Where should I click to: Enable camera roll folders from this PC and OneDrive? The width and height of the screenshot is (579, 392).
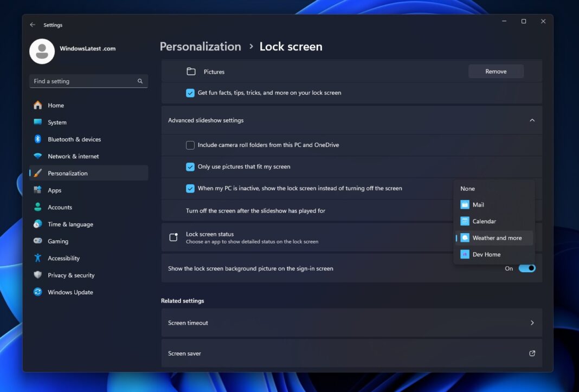point(190,145)
